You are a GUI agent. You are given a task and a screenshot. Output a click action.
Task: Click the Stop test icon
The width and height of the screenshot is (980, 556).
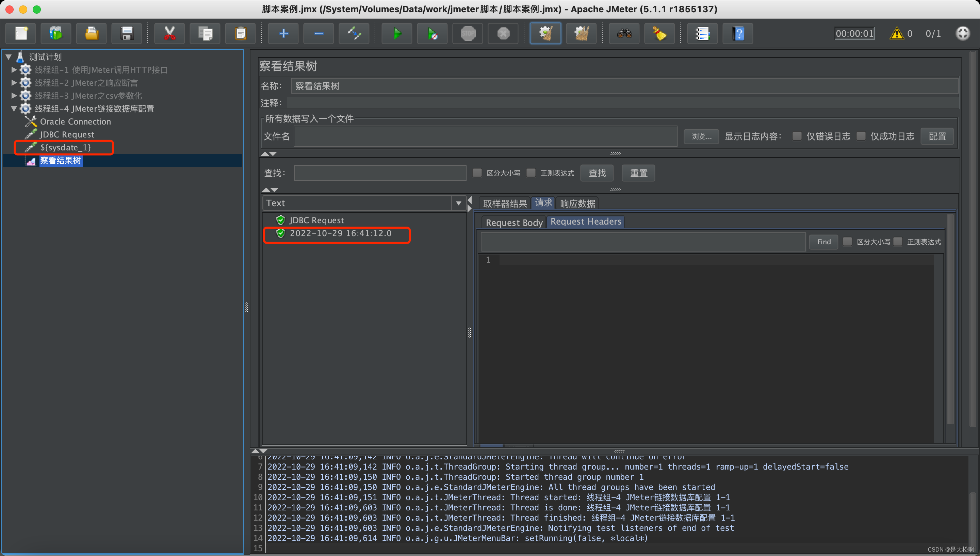click(468, 34)
